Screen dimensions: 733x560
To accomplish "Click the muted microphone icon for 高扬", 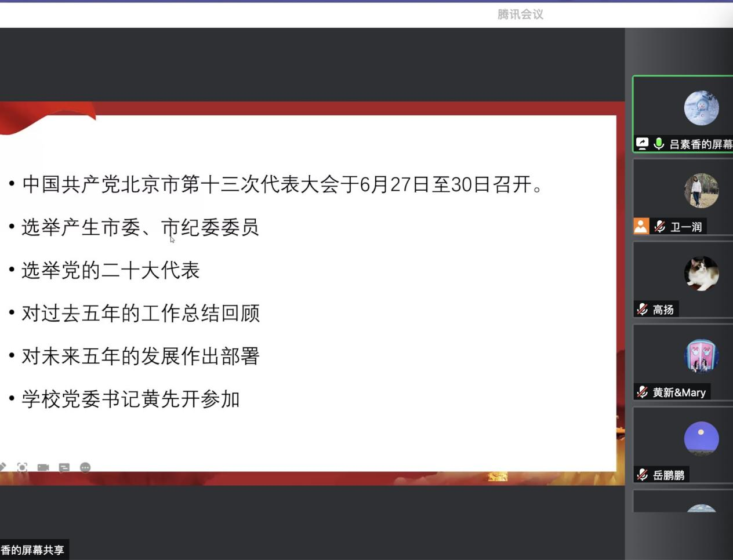I will 642,310.
